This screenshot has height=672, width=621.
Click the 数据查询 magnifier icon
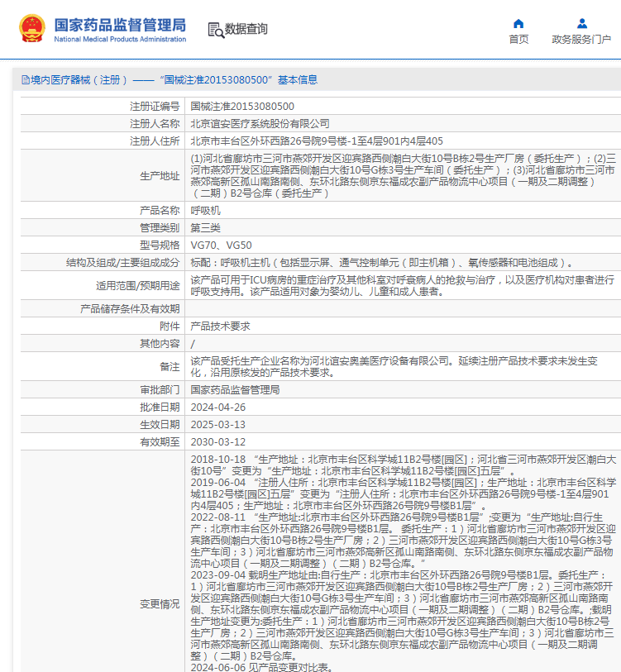(x=216, y=30)
